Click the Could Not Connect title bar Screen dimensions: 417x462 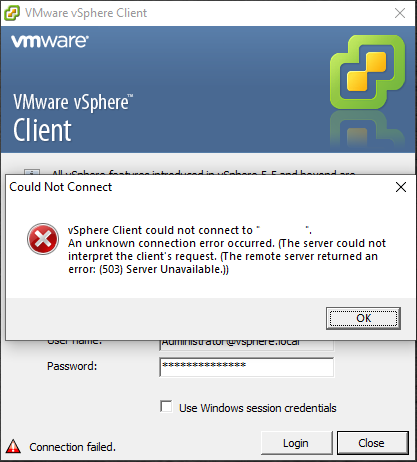click(x=200, y=187)
